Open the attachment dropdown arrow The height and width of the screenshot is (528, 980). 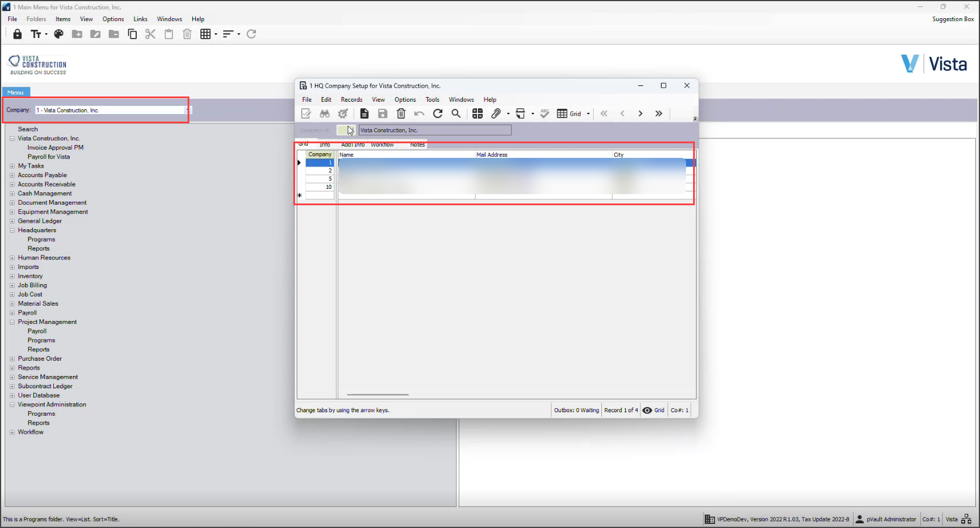point(508,114)
